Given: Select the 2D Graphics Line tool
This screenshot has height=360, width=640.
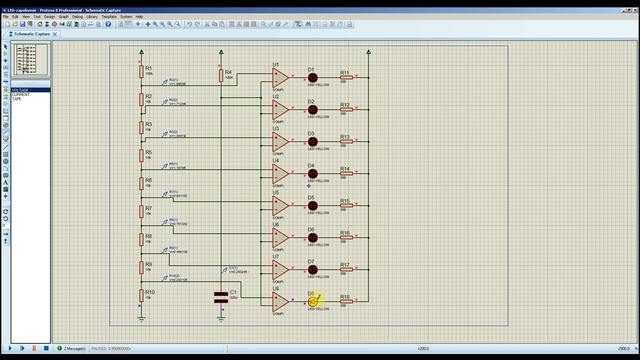Looking at the screenshot, I should coord(6,147).
